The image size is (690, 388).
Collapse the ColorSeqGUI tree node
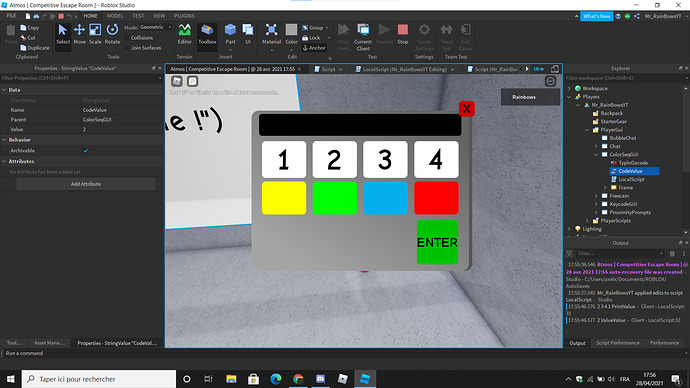point(596,154)
